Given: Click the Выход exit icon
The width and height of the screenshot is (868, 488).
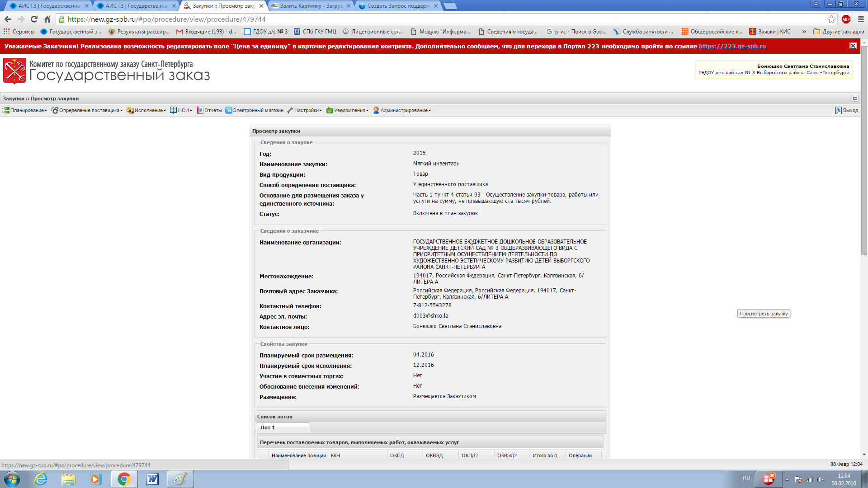Looking at the screenshot, I should click(x=838, y=110).
